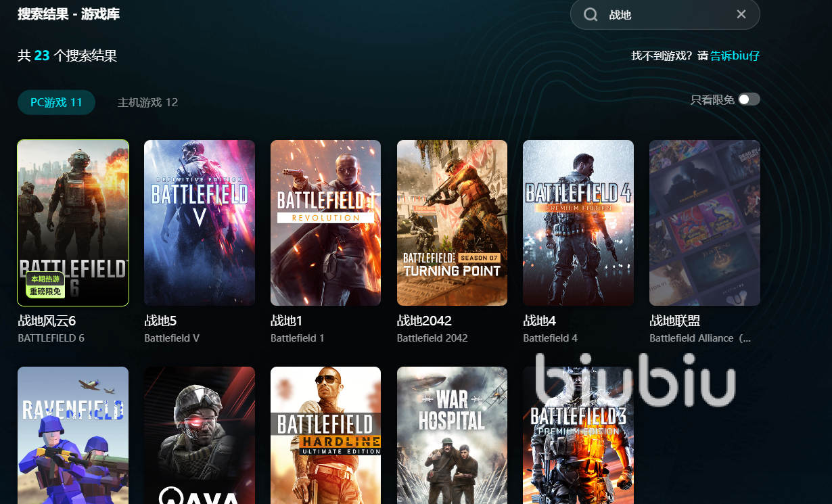Clear the search text with X icon

(x=741, y=15)
